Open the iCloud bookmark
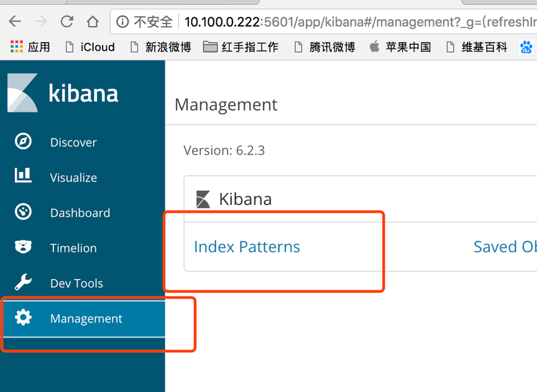 90,47
